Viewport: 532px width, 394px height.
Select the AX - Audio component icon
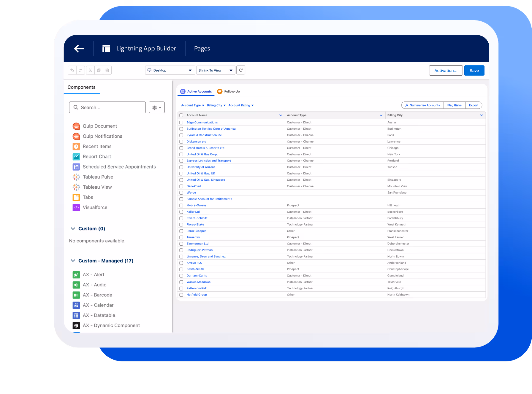(76, 285)
